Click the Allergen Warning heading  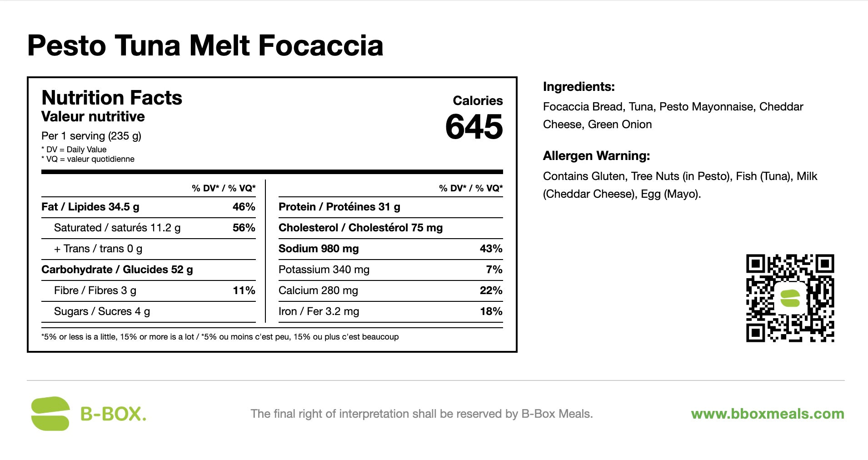(596, 155)
